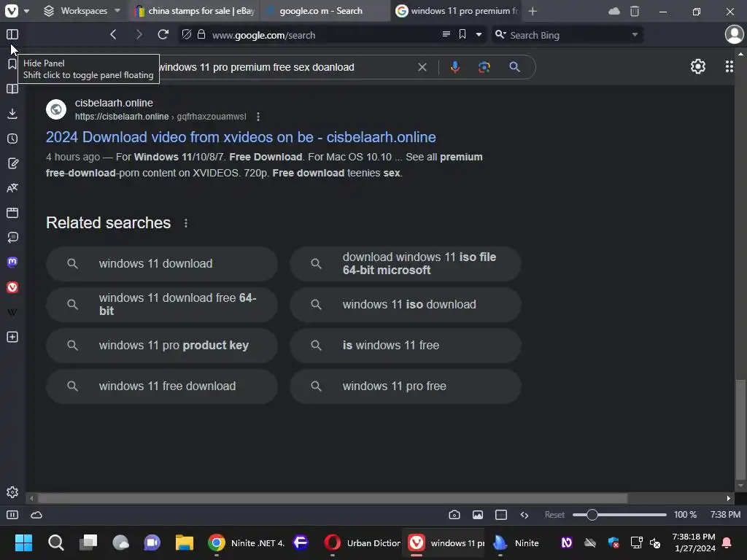747x560 pixels.
Task: Toggle images and animations button
Action: coord(478,515)
